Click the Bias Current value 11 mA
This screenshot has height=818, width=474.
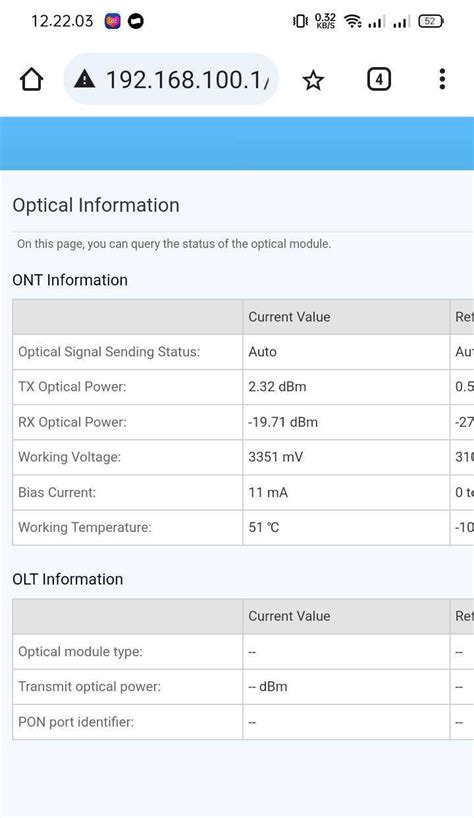[x=268, y=492]
